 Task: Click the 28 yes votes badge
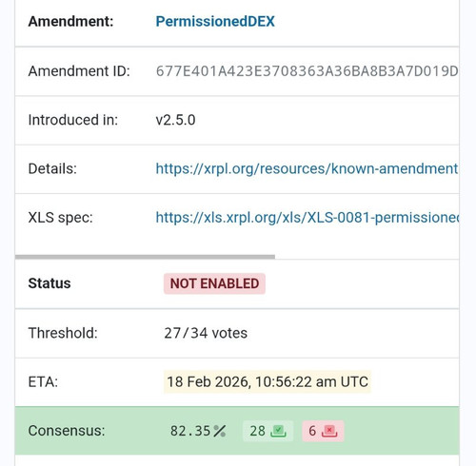tap(268, 431)
